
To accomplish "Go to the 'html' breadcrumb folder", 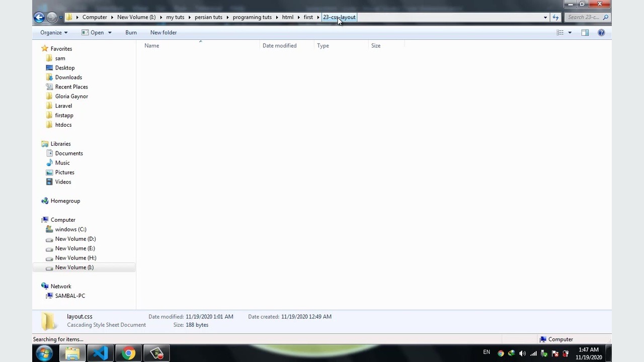I will tap(288, 17).
